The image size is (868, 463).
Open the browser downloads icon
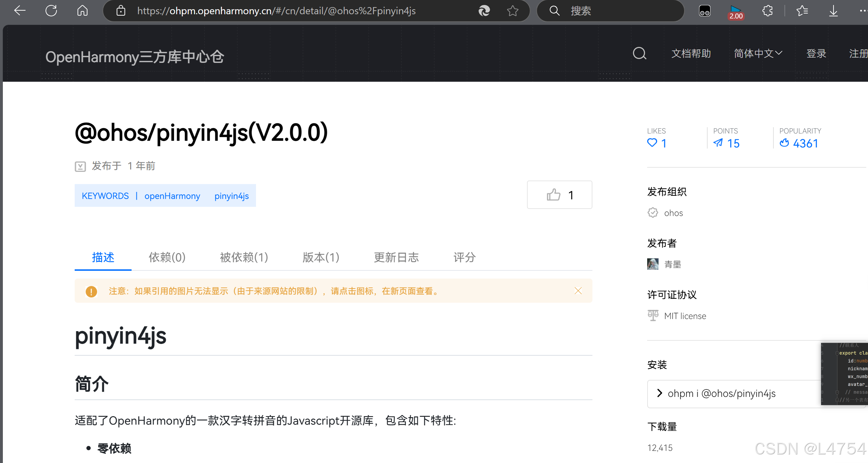tap(833, 11)
